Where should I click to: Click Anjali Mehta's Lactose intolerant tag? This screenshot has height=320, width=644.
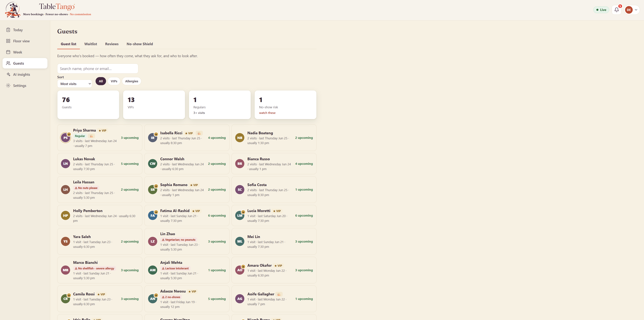tap(175, 268)
